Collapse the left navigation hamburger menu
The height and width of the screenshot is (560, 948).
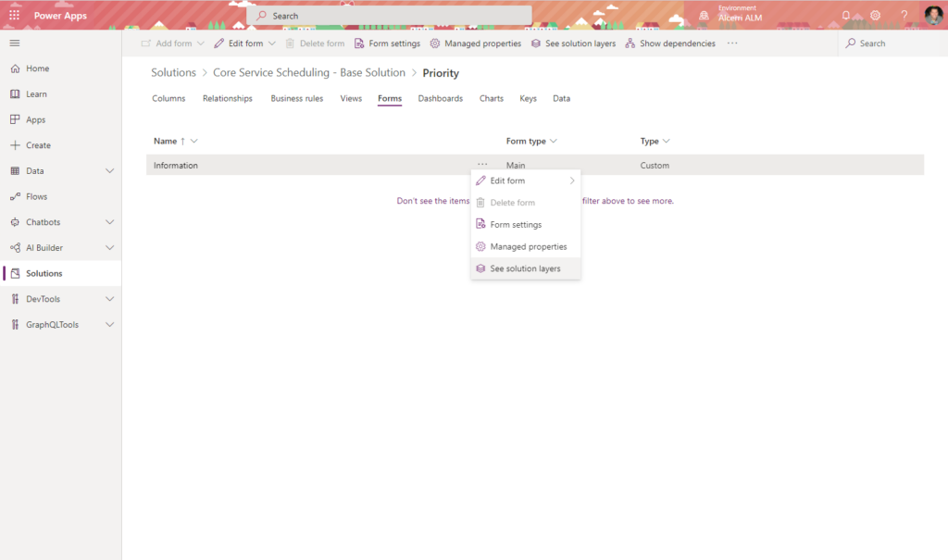click(14, 44)
